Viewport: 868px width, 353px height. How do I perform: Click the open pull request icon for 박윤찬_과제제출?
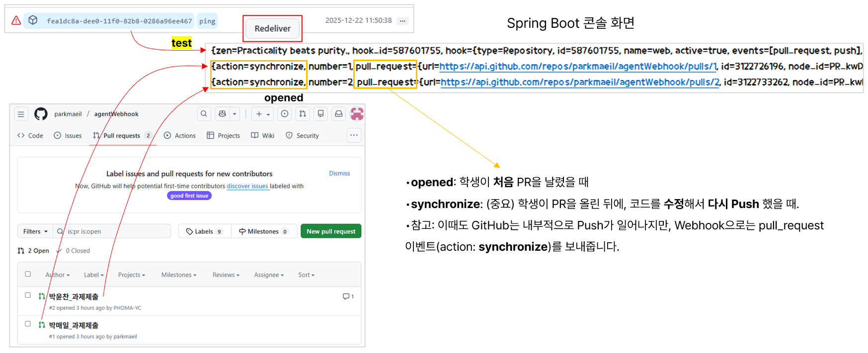tap(42, 296)
